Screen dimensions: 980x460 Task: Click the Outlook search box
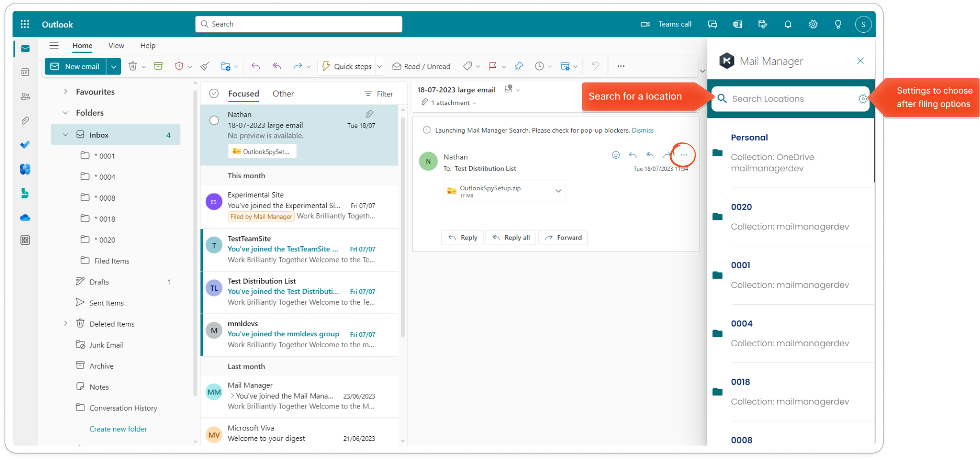tap(299, 24)
